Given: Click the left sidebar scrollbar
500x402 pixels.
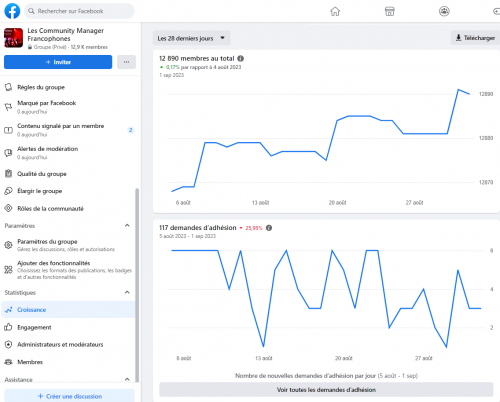Looking at the screenshot, I should coord(137,286).
